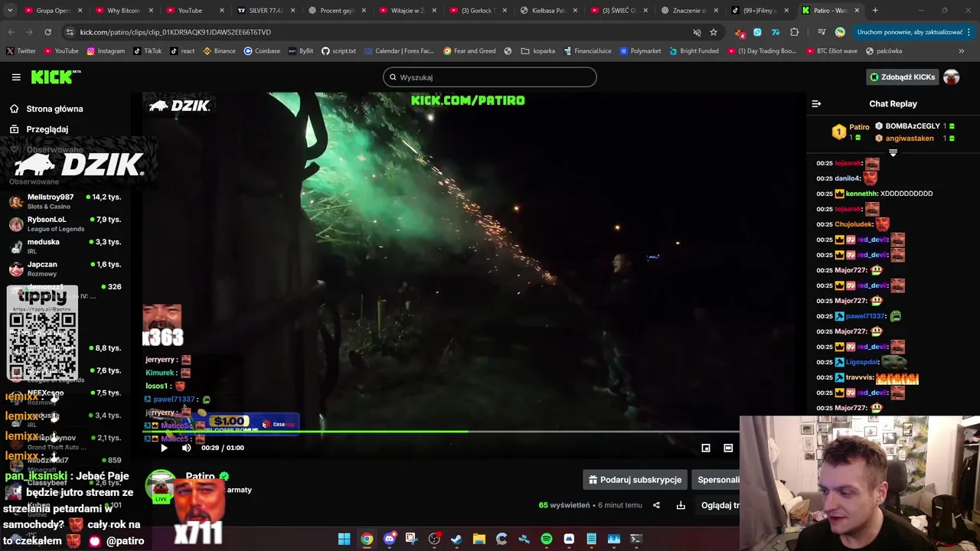The image size is (980, 551).
Task: Open the script.txt bookmark
Action: 338,51
